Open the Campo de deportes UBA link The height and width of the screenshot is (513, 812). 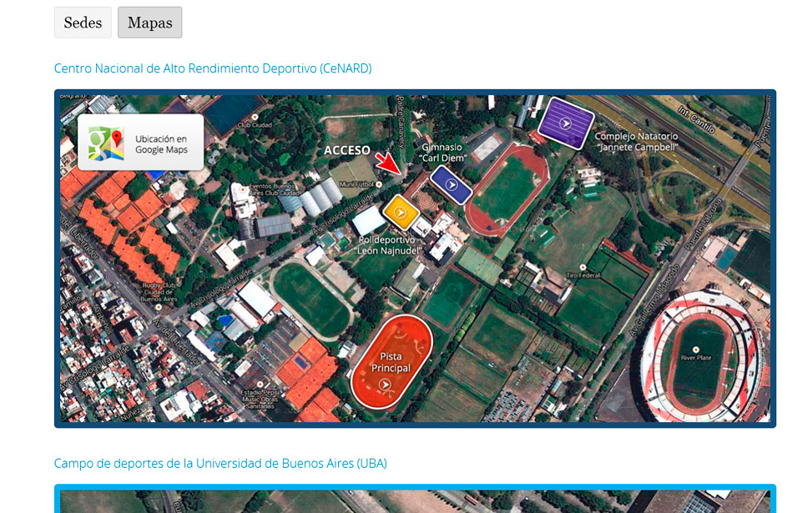tap(220, 463)
